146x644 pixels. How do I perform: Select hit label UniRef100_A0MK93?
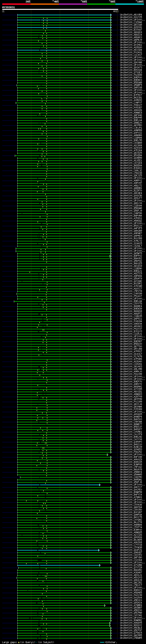pyautogui.click(x=131, y=100)
